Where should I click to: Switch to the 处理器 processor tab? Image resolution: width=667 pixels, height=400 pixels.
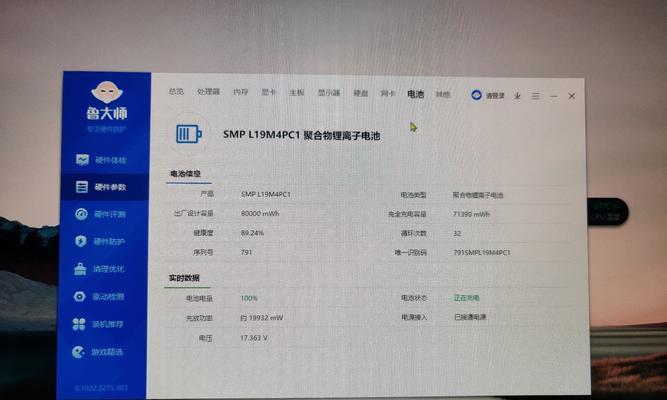(x=208, y=91)
